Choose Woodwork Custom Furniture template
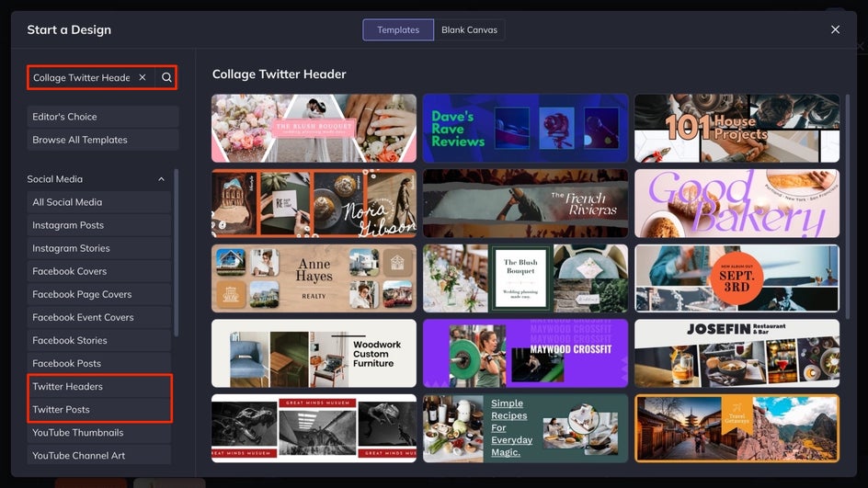This screenshot has height=488, width=868. click(314, 353)
